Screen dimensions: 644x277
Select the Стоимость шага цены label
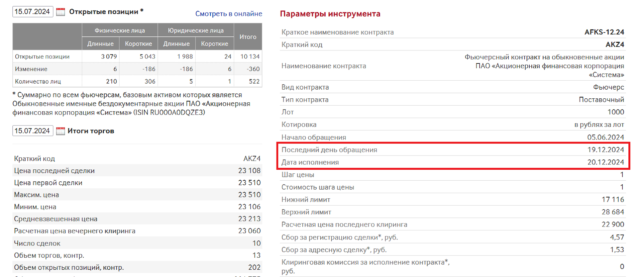(318, 187)
